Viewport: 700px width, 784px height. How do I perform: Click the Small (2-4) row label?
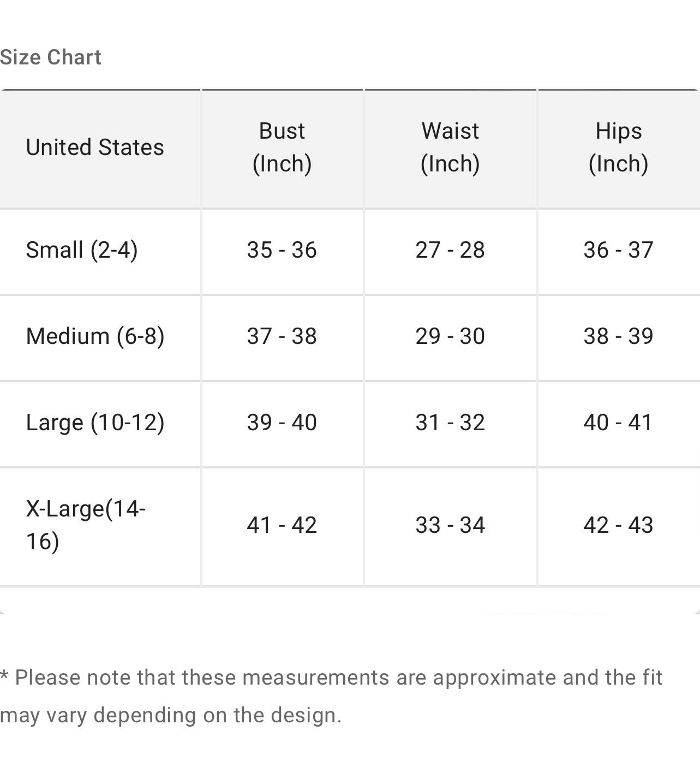tap(82, 250)
